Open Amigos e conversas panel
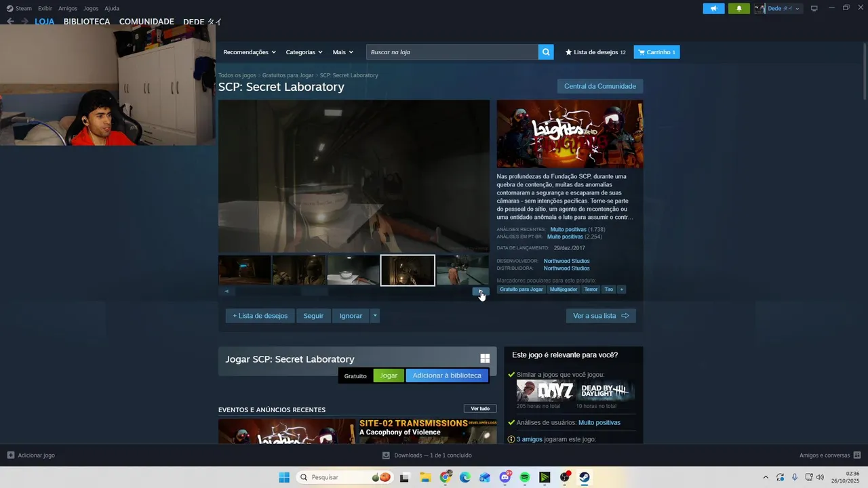The image size is (868, 488). tap(830, 455)
